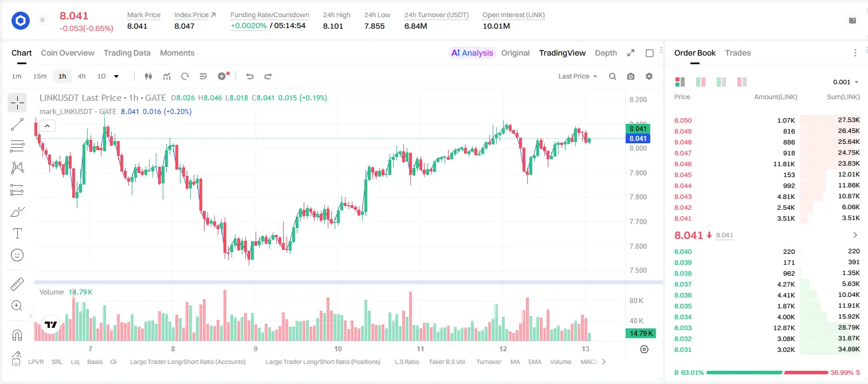
Task: Collapse the indicator legend chevron
Action: tap(48, 126)
